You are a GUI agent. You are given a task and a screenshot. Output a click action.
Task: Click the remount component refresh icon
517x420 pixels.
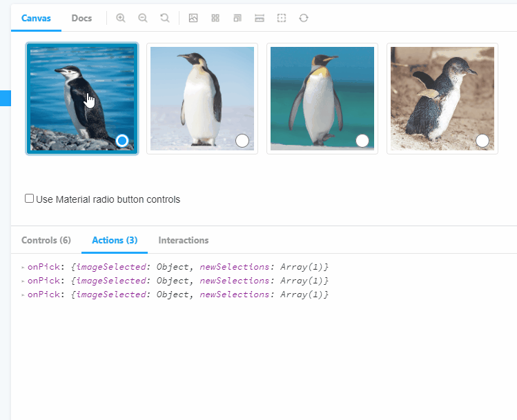click(x=304, y=18)
